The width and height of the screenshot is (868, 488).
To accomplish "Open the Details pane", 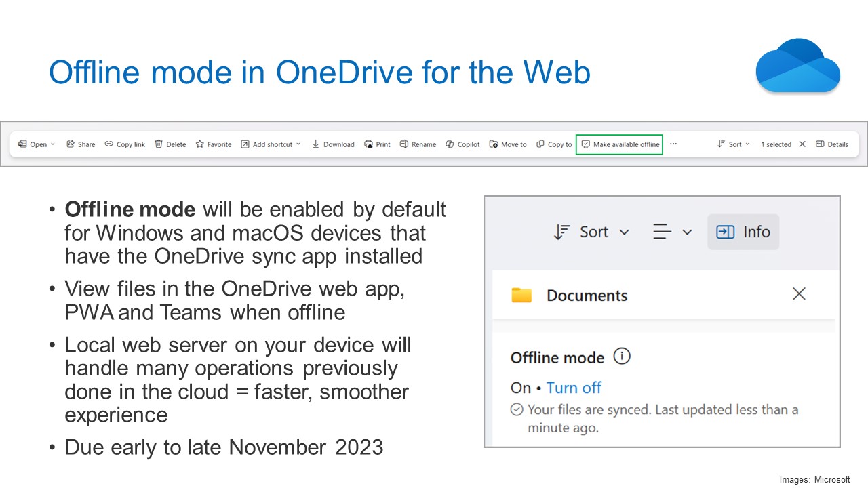I will tap(832, 144).
